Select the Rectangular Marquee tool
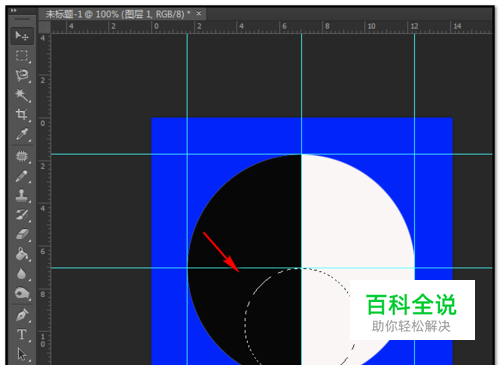 pos(22,56)
